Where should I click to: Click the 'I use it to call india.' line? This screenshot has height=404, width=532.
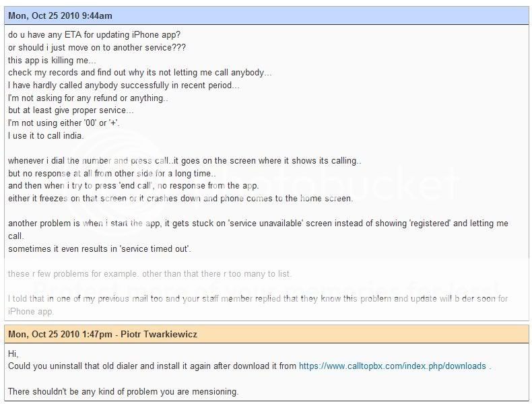[x=46, y=136]
